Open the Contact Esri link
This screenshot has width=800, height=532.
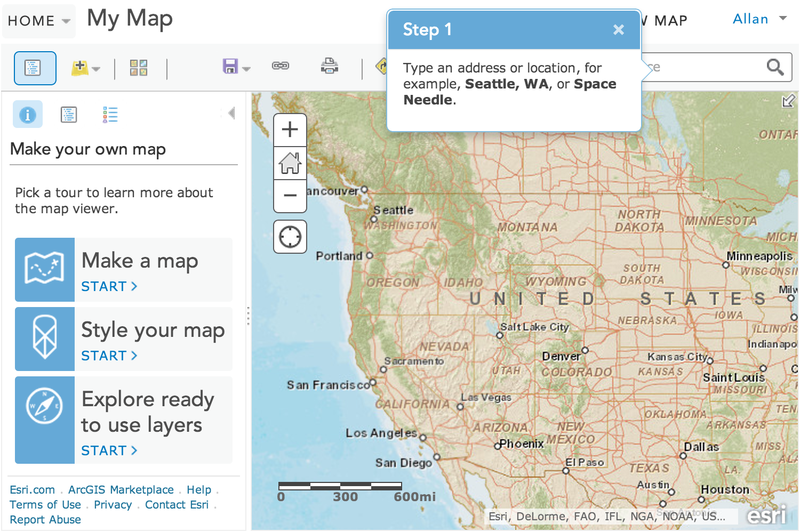coord(177,505)
